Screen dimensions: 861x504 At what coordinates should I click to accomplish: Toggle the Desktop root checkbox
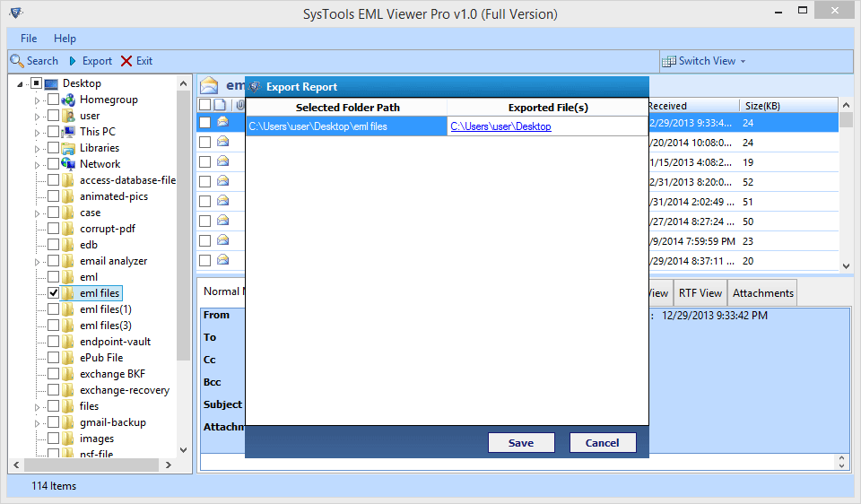pyautogui.click(x=36, y=83)
